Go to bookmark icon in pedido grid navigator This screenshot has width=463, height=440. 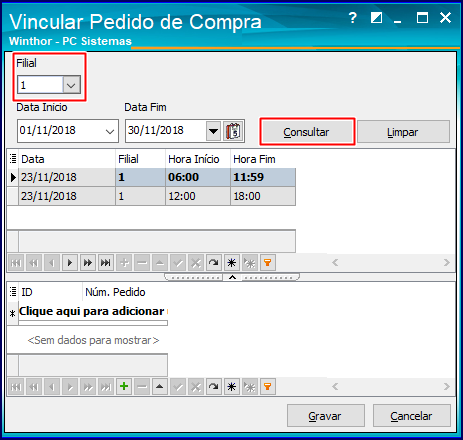click(x=250, y=386)
